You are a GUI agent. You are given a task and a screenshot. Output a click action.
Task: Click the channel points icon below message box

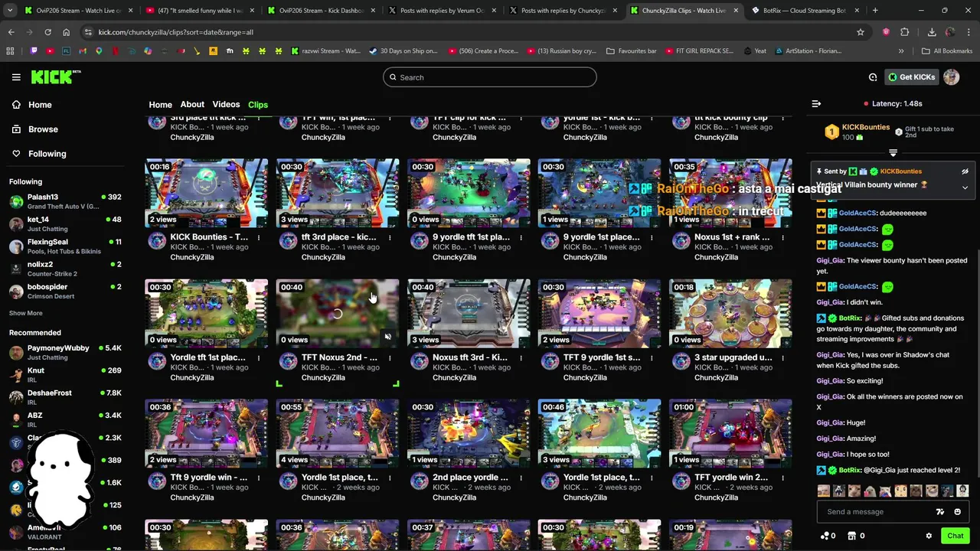click(828, 536)
